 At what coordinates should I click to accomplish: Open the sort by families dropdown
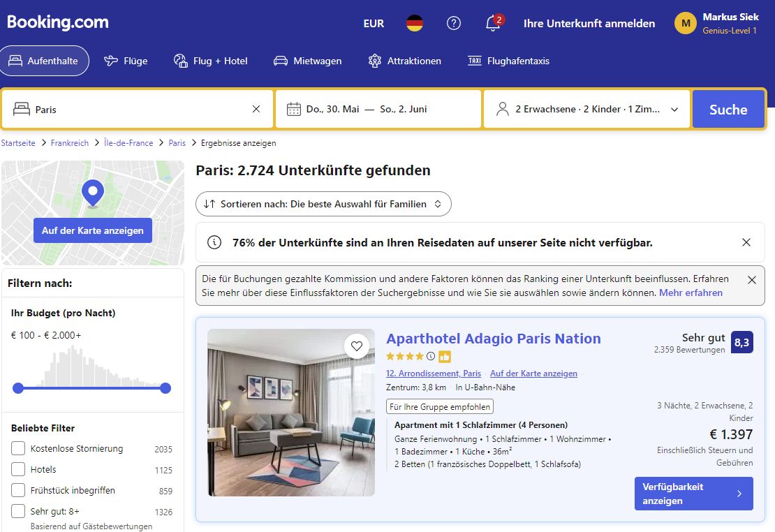pyautogui.click(x=323, y=204)
